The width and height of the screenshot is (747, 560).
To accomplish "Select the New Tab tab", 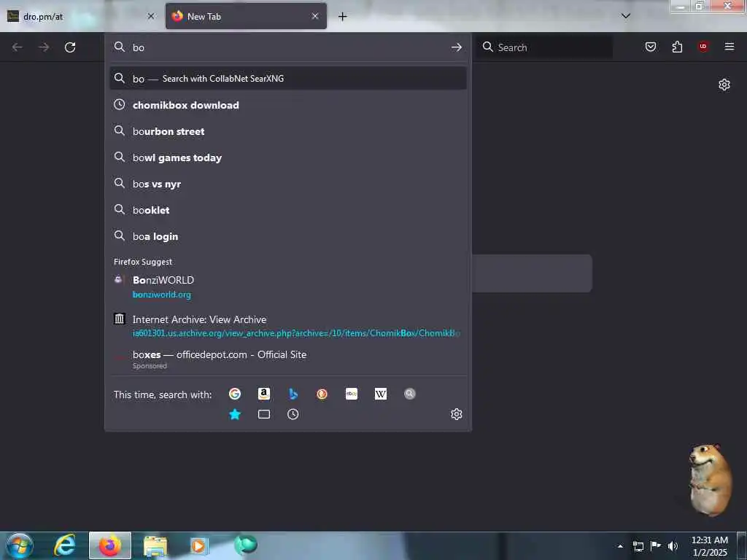I will (246, 16).
